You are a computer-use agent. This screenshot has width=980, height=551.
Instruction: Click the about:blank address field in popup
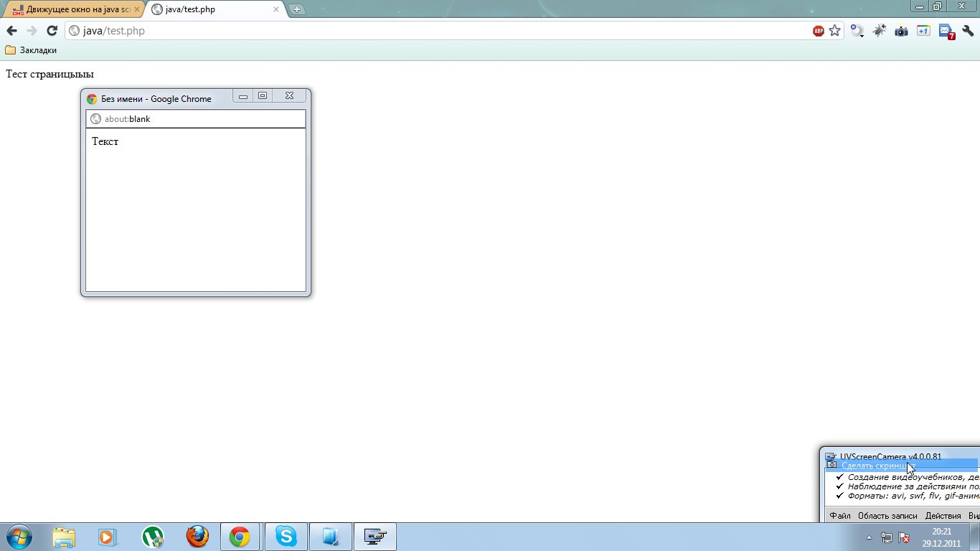coord(196,119)
